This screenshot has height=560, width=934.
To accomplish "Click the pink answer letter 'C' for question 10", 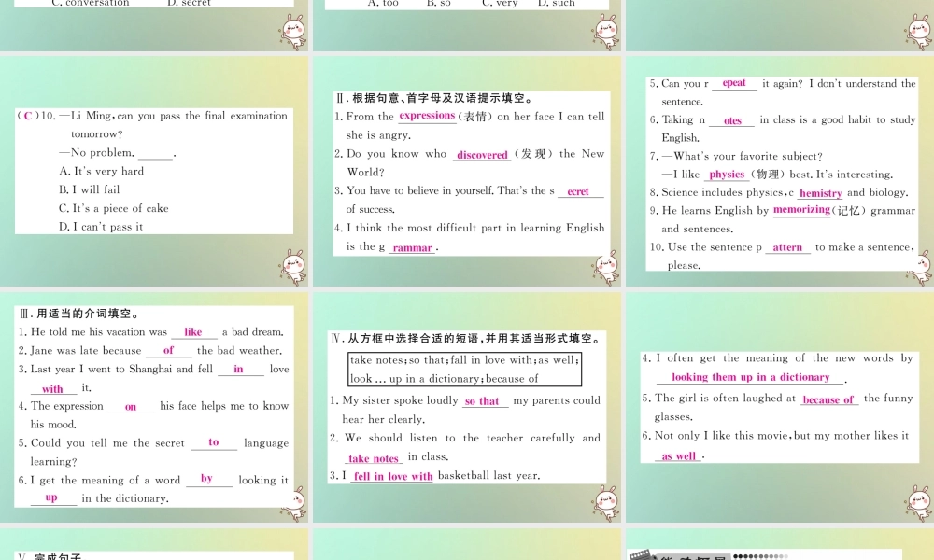I will click(27, 116).
